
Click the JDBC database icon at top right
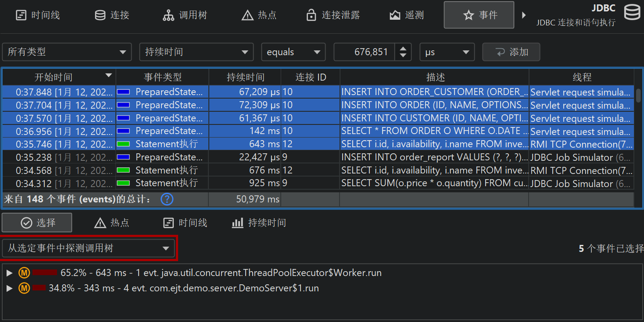[632, 13]
